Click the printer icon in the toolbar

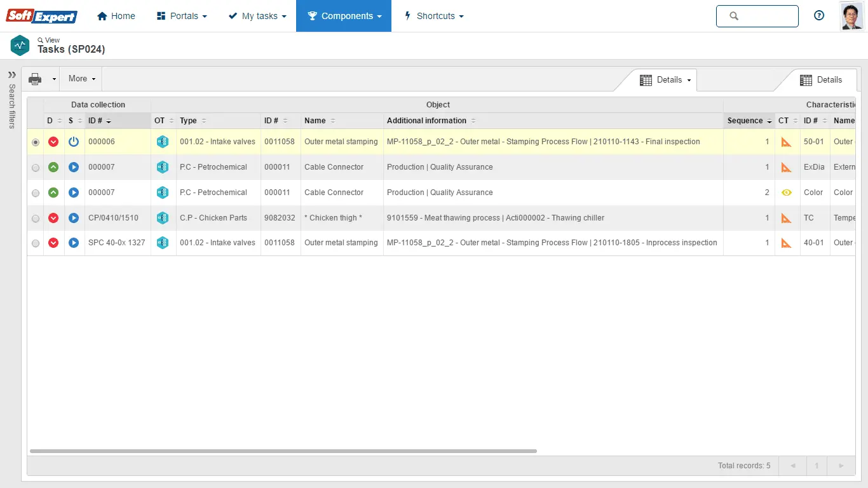(35, 79)
